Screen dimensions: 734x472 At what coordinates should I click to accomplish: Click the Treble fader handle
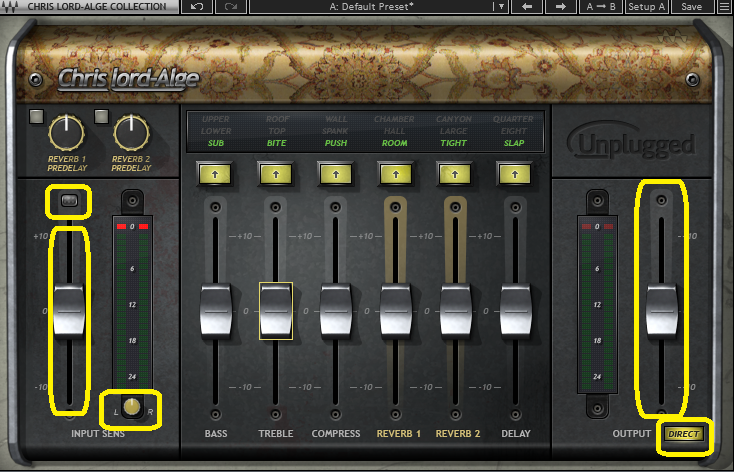pyautogui.click(x=276, y=310)
